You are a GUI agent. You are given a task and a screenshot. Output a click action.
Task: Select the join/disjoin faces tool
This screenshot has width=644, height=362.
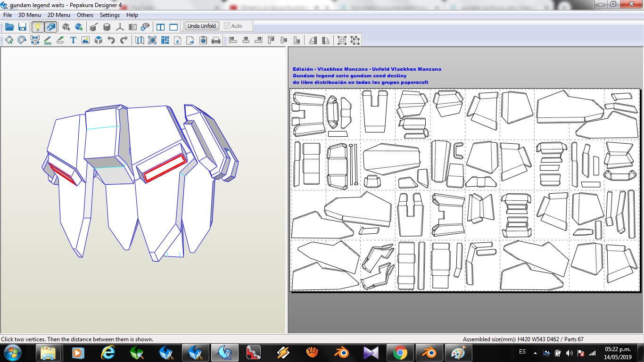point(34,40)
